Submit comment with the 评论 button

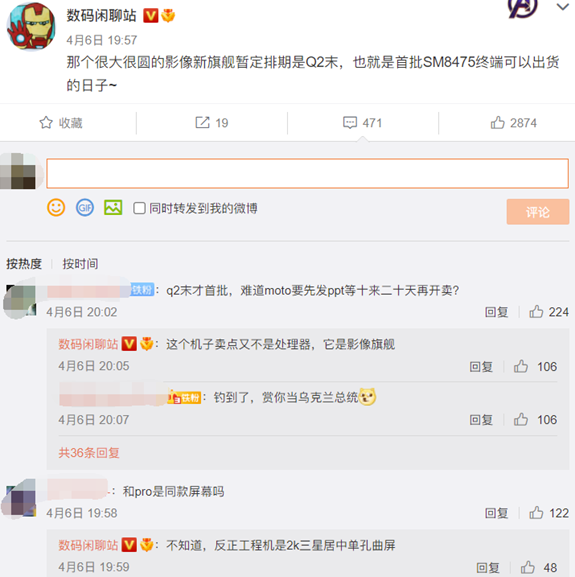(537, 212)
